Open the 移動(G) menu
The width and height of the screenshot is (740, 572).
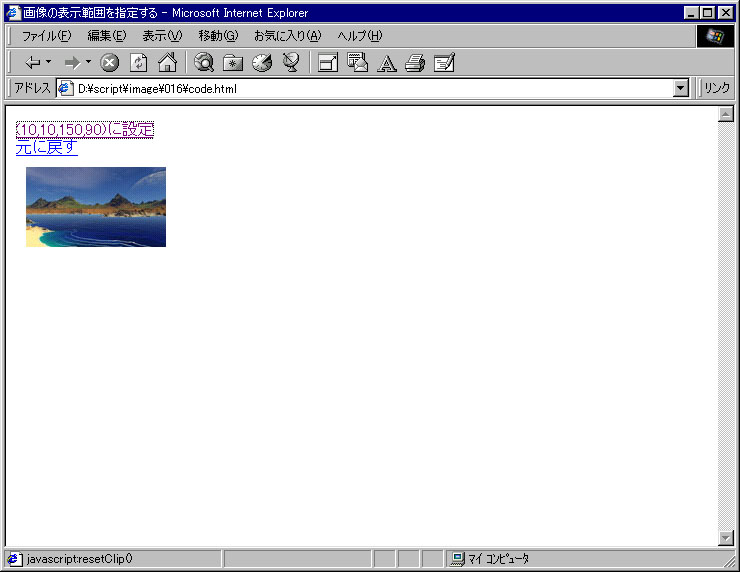coord(218,36)
